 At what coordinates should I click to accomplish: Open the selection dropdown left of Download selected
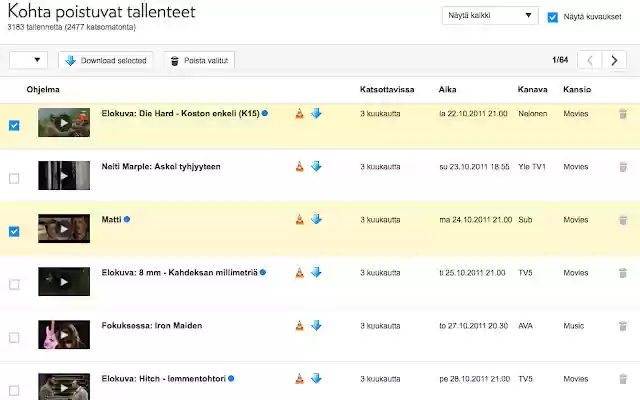pos(28,60)
